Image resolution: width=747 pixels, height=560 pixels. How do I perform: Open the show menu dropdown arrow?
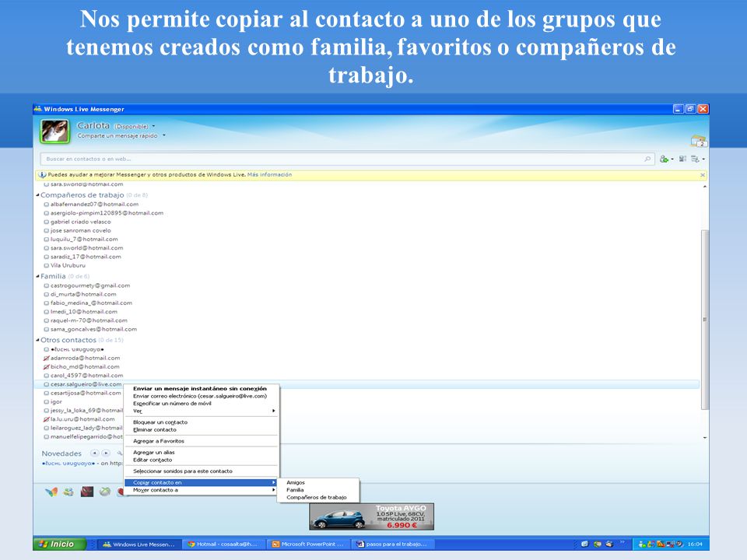point(703,159)
